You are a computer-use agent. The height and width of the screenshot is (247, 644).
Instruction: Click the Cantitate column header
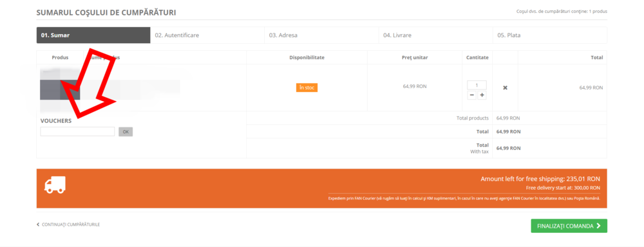pyautogui.click(x=477, y=58)
